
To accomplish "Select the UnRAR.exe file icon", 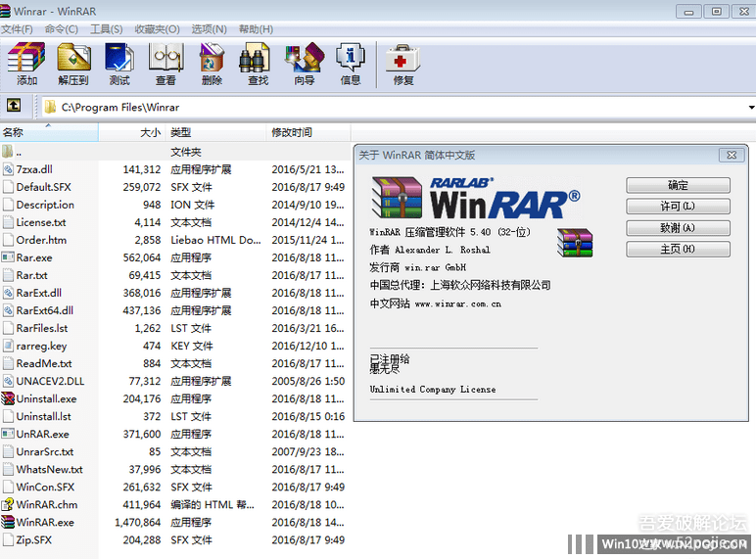I will click(8, 434).
